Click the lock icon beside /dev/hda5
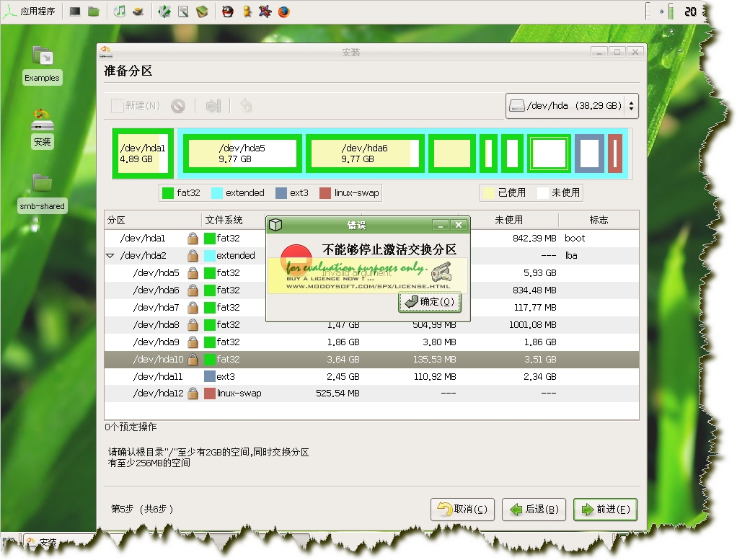Screen dimensions: 737x560 tap(193, 273)
